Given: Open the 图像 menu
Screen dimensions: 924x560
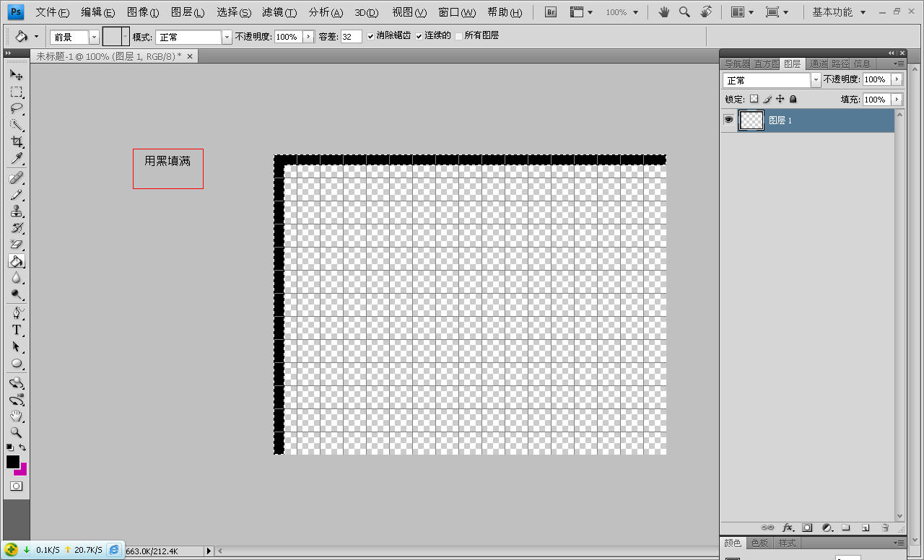Looking at the screenshot, I should [143, 12].
